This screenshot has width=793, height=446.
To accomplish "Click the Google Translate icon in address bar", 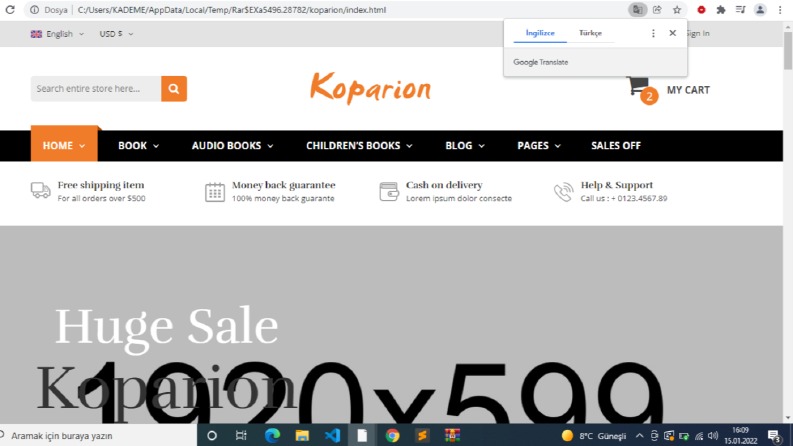I will 637,10.
